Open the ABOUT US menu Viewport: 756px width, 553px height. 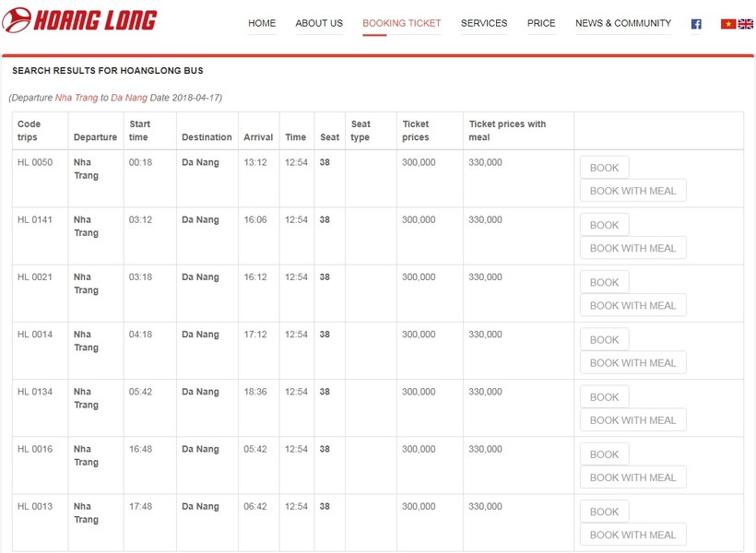click(319, 23)
